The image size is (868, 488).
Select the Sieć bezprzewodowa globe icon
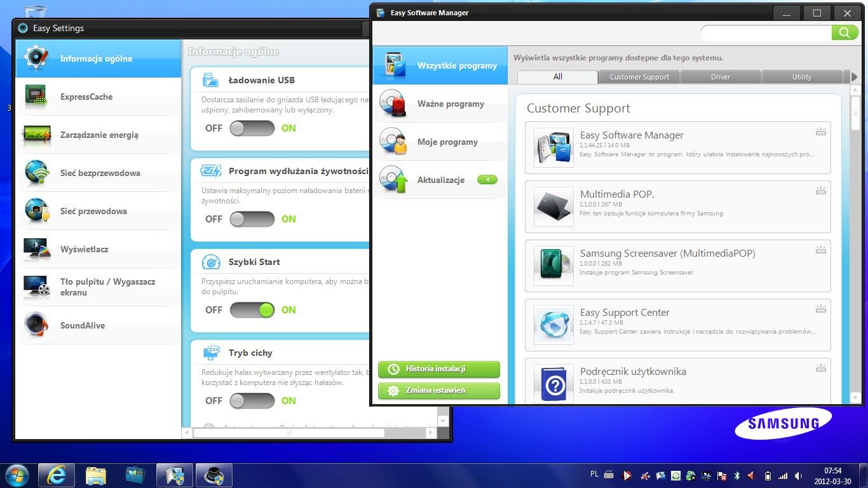pyautogui.click(x=36, y=172)
